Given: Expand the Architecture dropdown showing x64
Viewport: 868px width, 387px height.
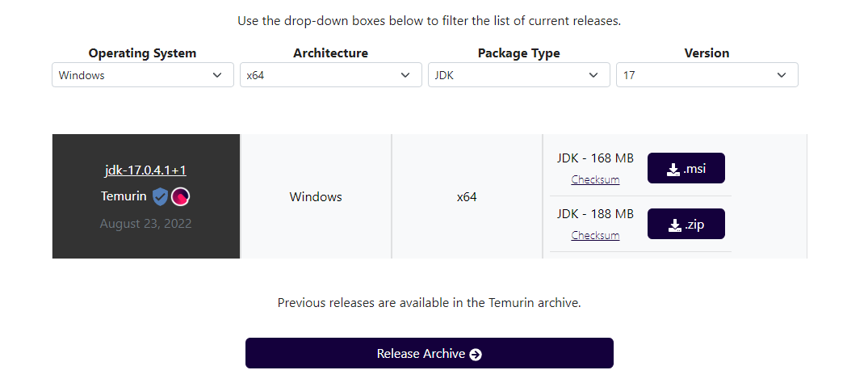Looking at the screenshot, I should [x=330, y=75].
